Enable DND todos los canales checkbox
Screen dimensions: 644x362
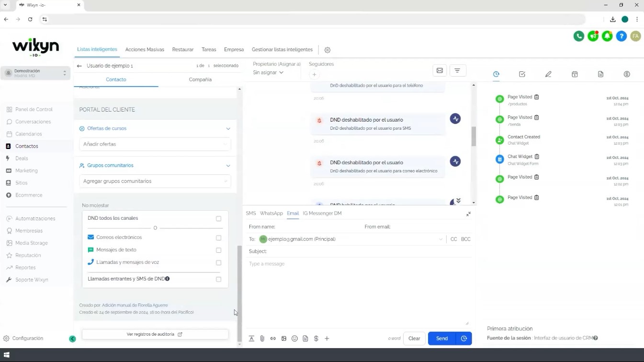(x=218, y=218)
